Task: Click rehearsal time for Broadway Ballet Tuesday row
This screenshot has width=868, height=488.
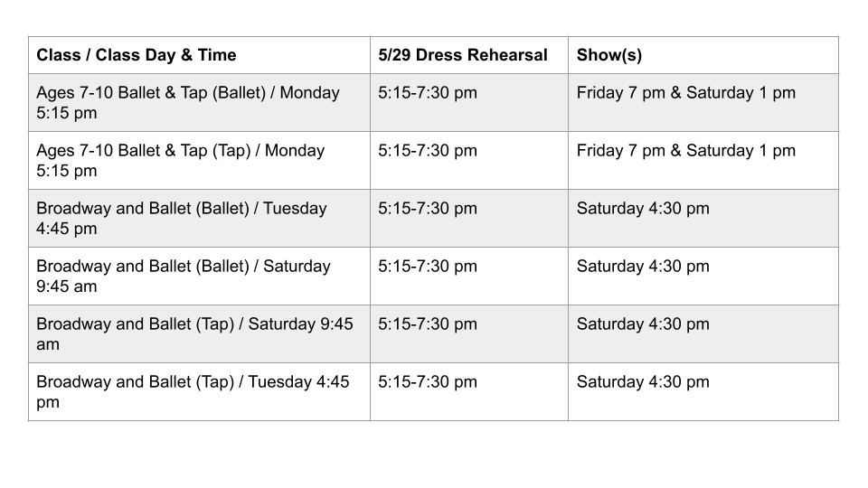Action: [428, 208]
